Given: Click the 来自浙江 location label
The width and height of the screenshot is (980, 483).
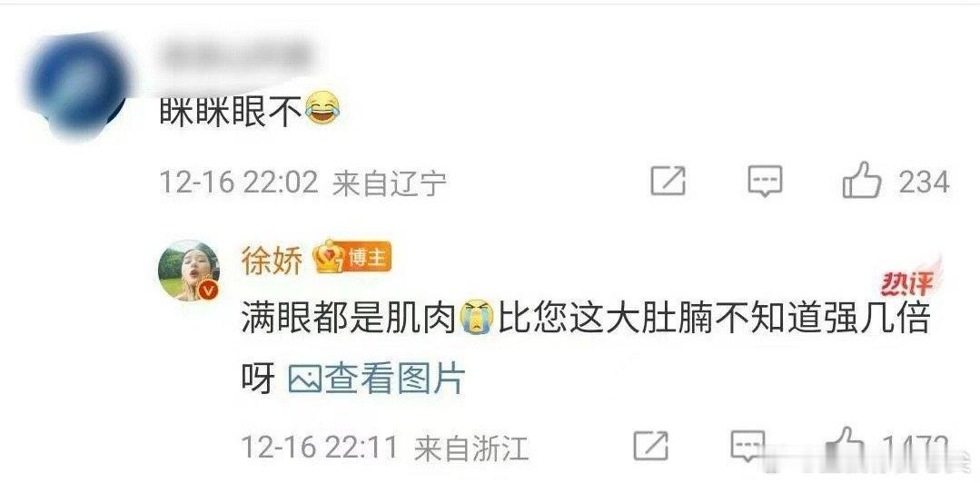Looking at the screenshot, I should point(471,448).
